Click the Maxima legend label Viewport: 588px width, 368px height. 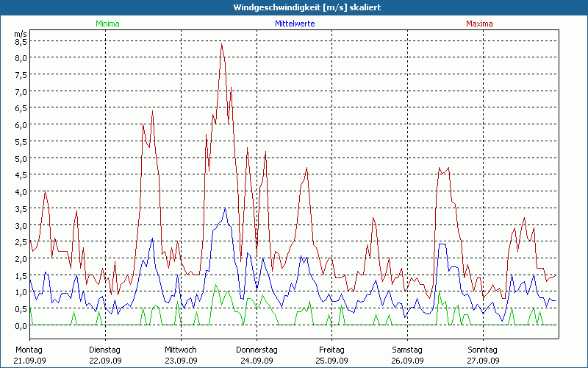coord(479,24)
